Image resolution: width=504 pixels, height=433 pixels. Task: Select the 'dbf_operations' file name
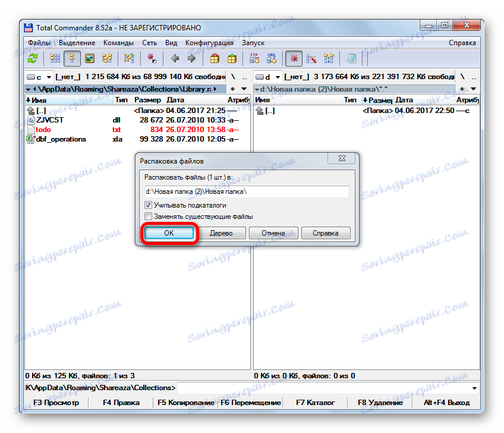[x=61, y=139]
